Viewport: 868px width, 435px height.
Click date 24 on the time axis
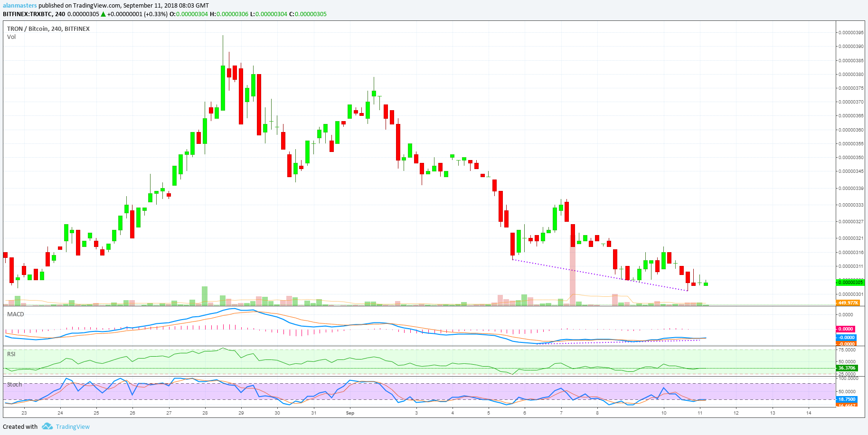[60, 413]
